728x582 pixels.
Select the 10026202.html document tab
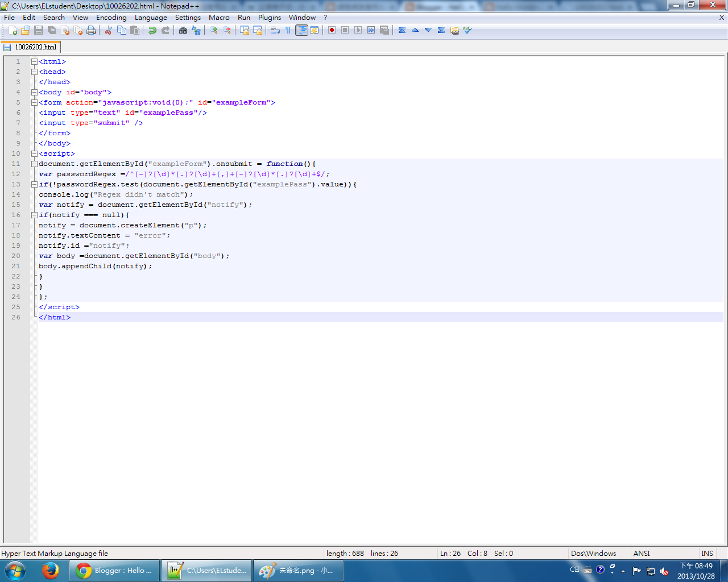coord(31,47)
